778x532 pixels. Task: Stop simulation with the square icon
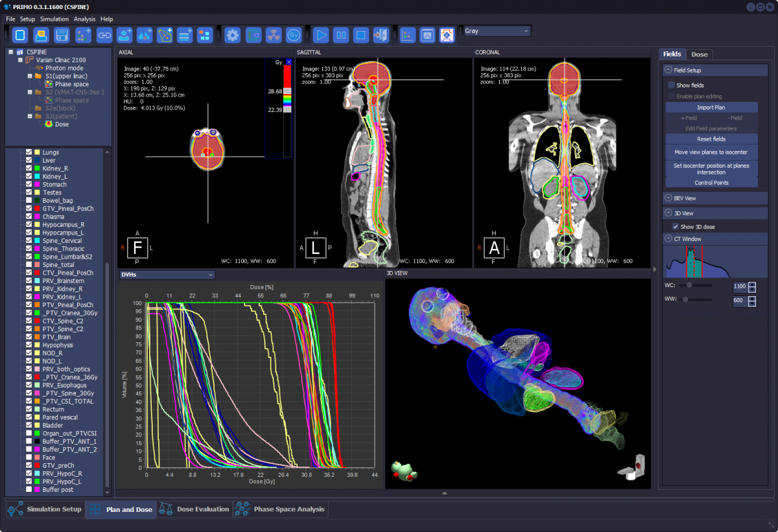click(x=362, y=34)
